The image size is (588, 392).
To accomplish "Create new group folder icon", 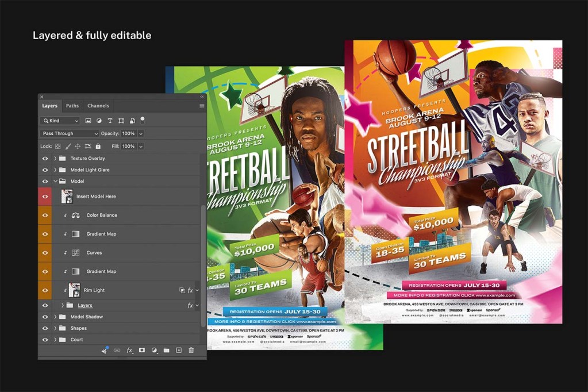I will [x=167, y=351].
